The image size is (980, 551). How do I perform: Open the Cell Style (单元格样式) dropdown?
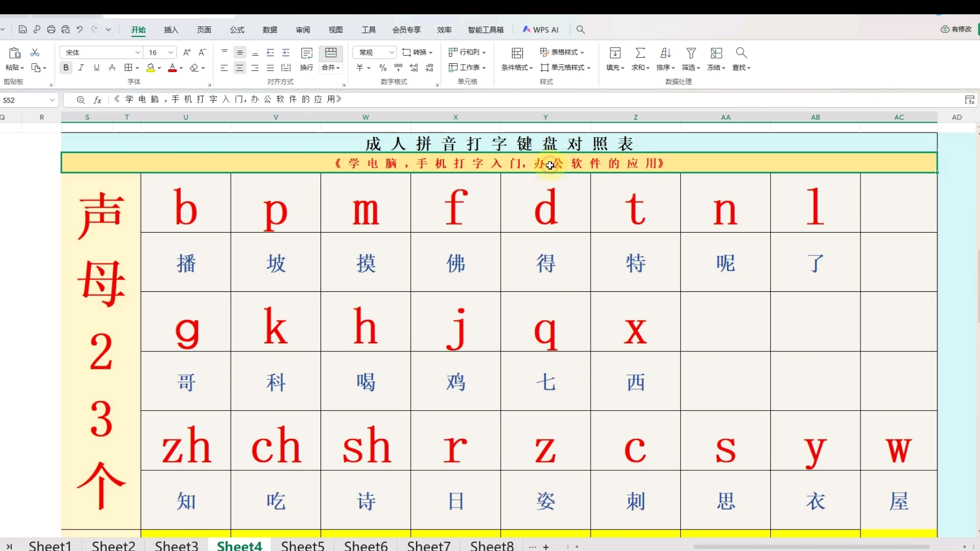(566, 67)
